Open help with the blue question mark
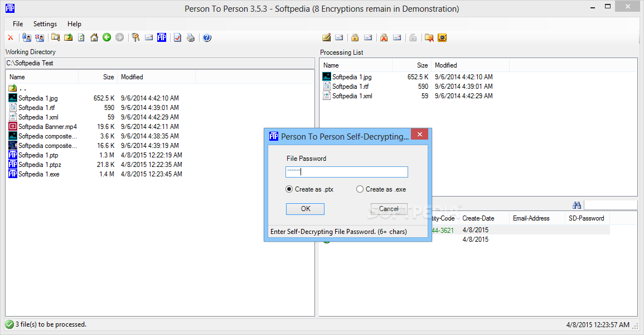The height and width of the screenshot is (335, 644). (x=207, y=38)
